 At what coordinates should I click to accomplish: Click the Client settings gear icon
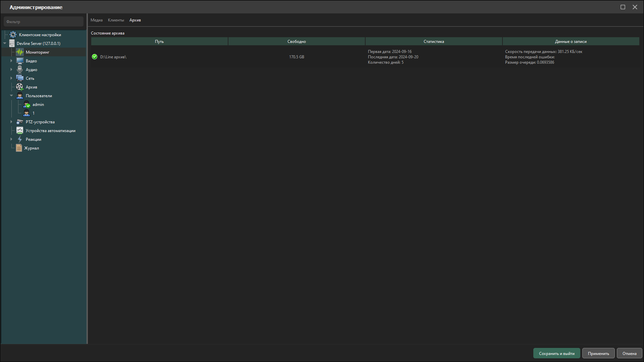pyautogui.click(x=13, y=35)
